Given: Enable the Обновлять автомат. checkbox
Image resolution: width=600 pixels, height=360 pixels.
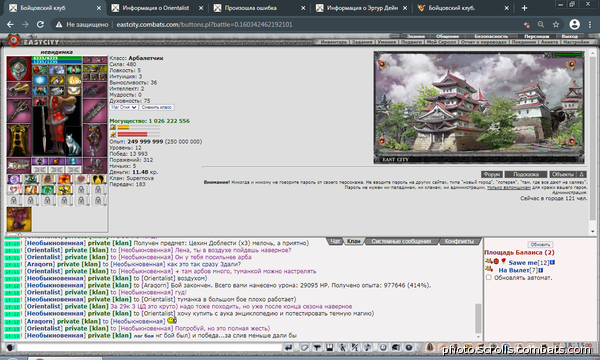Looking at the screenshot, I should click(489, 277).
